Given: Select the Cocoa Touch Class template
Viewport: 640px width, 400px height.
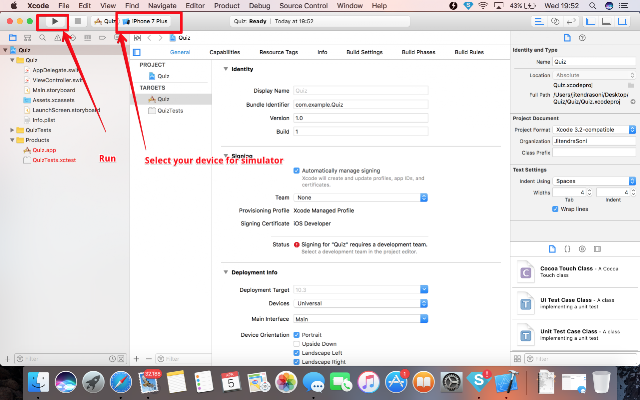Looking at the screenshot, I should 575,272.
